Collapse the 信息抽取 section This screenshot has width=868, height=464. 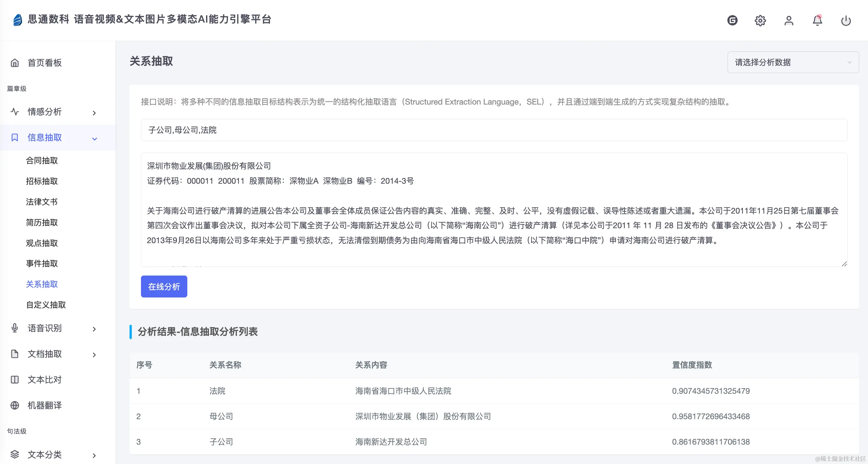point(94,138)
